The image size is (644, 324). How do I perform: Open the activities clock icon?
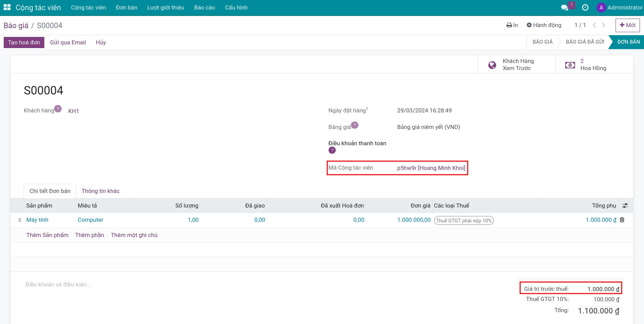point(585,7)
